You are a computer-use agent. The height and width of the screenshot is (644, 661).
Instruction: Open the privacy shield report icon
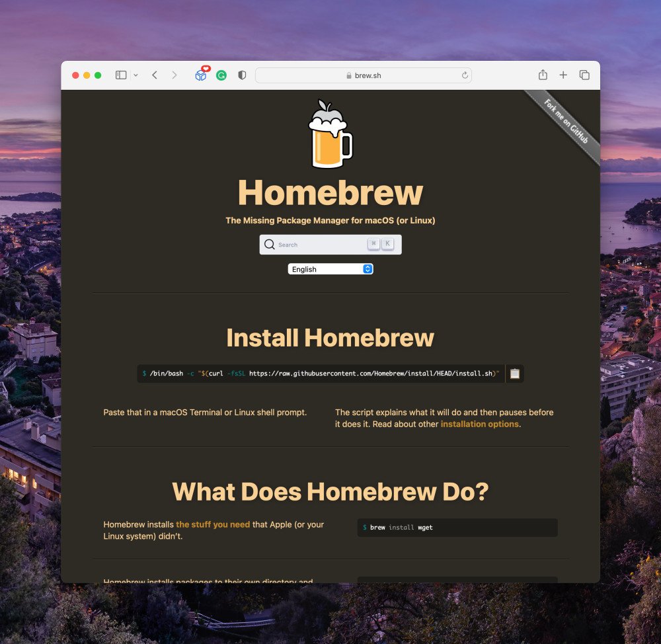tap(242, 75)
